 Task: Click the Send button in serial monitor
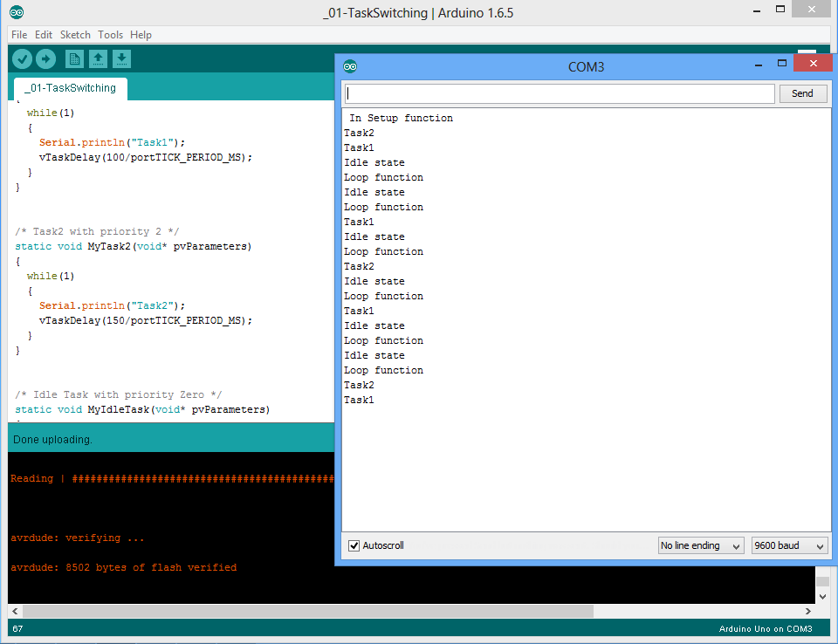802,93
